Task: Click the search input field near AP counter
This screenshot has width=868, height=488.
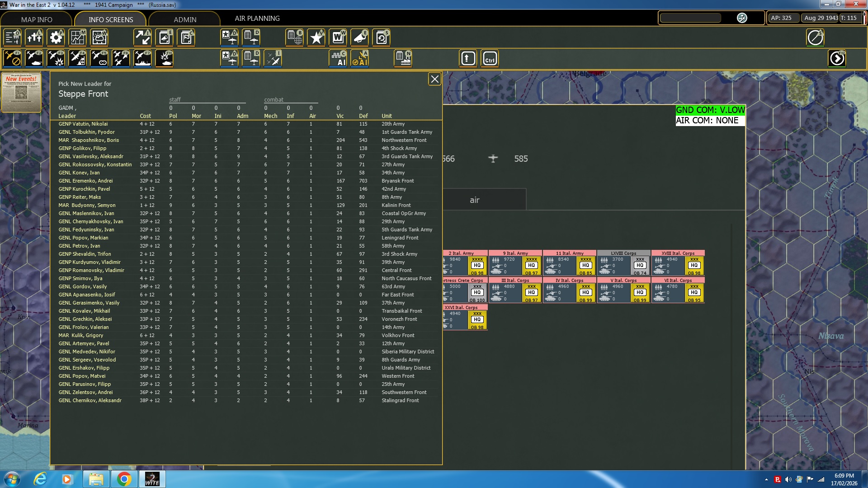Action: (690, 18)
